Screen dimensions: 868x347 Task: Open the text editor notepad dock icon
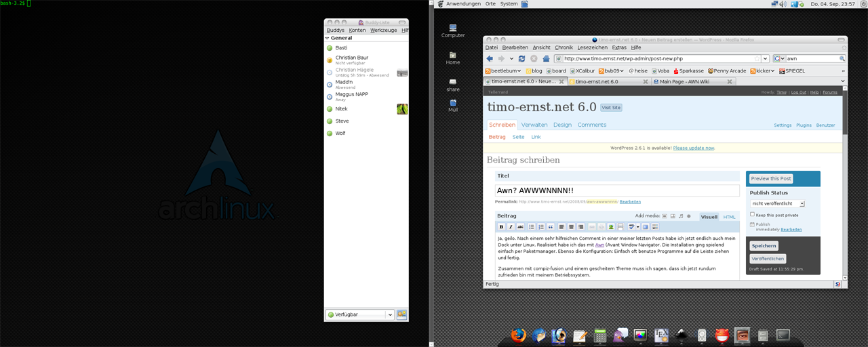(580, 335)
